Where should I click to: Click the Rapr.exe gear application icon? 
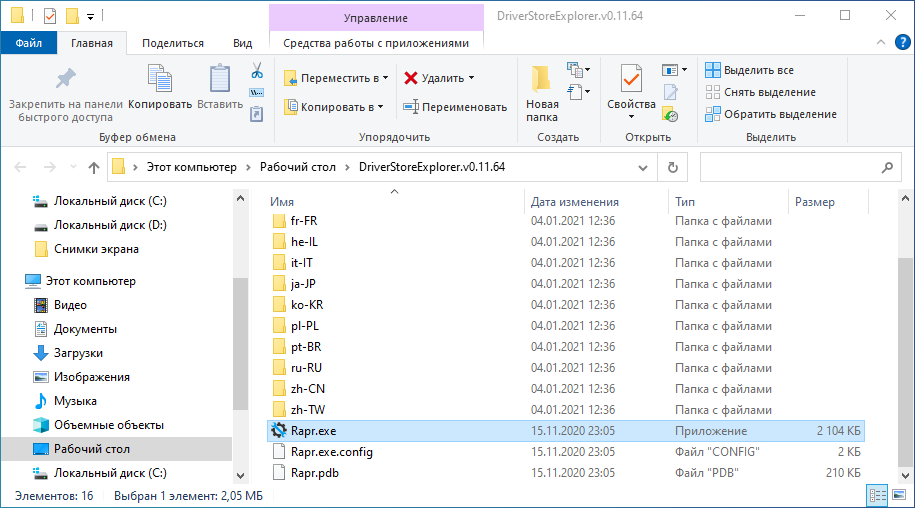(279, 430)
